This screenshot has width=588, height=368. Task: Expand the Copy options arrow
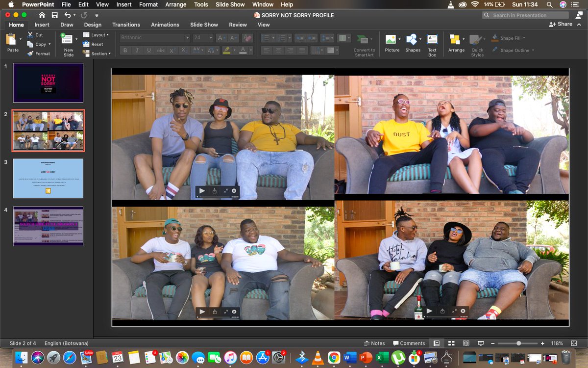(49, 44)
